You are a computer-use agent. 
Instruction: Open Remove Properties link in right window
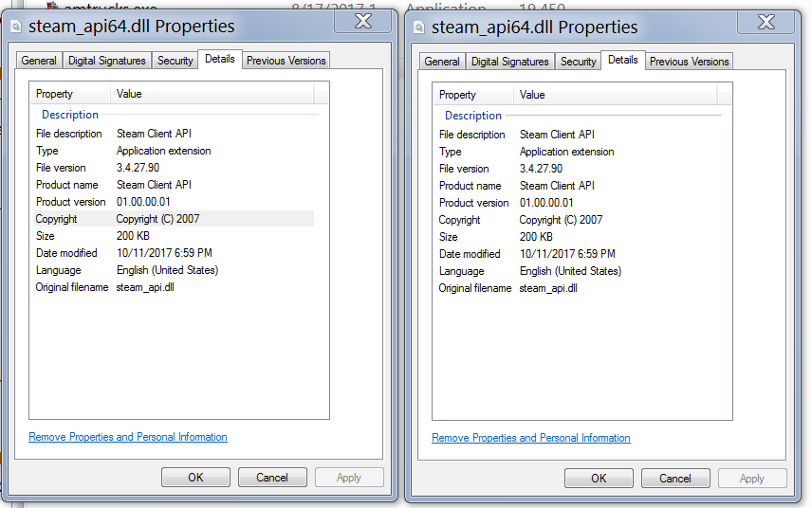pyautogui.click(x=531, y=438)
